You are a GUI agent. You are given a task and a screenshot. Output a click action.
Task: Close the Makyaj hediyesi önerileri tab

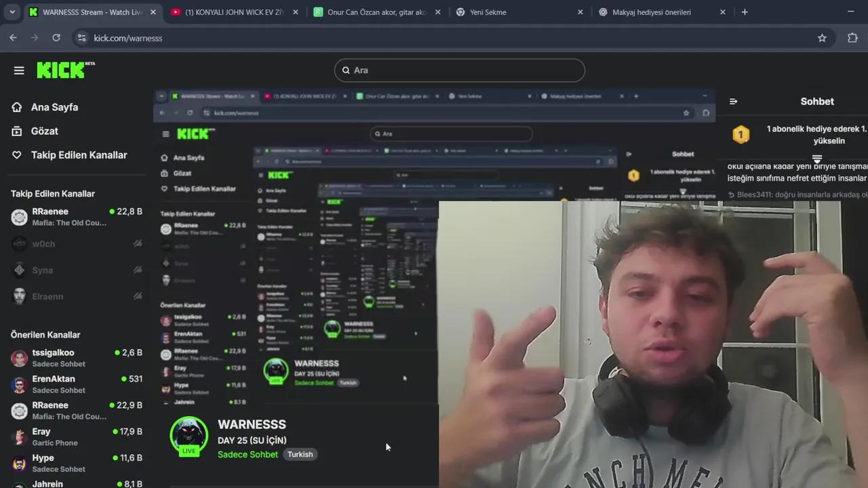pyautogui.click(x=722, y=12)
